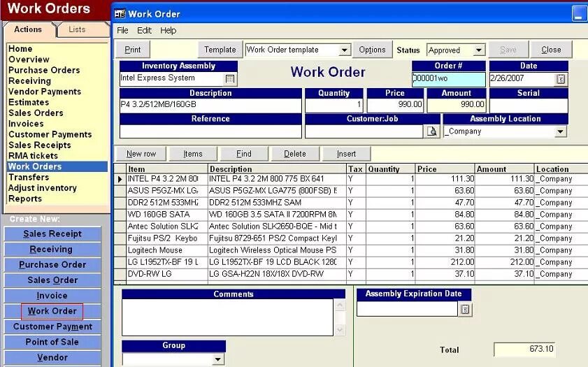Viewport: 588px width, 367px height.
Task: Click the header Quantity field
Action: (x=334, y=105)
